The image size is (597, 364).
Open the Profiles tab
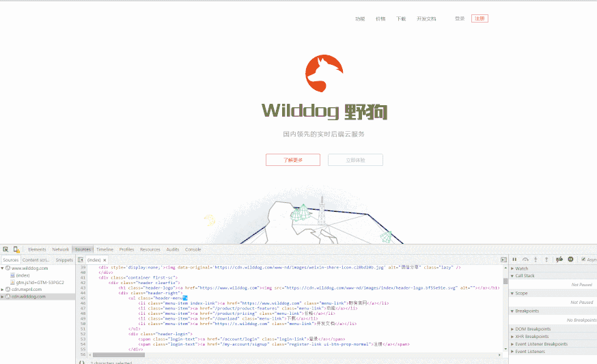click(x=126, y=249)
